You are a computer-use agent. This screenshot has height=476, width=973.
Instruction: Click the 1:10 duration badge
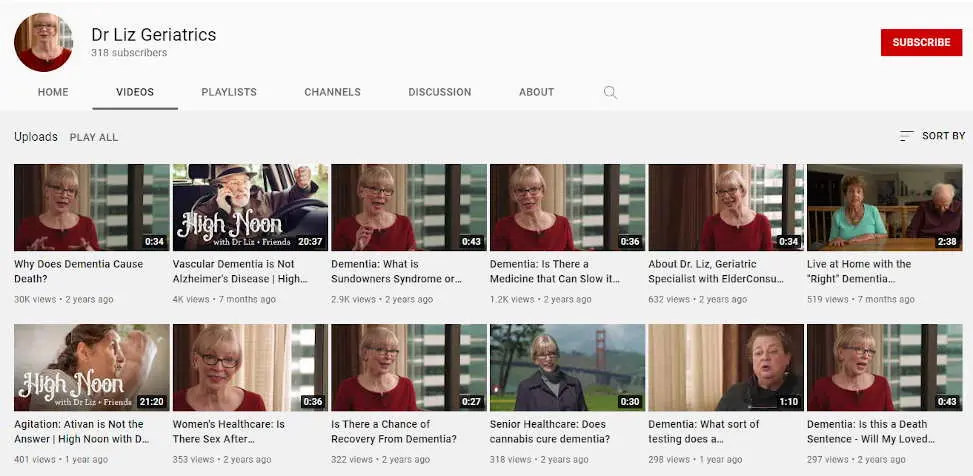(788, 402)
